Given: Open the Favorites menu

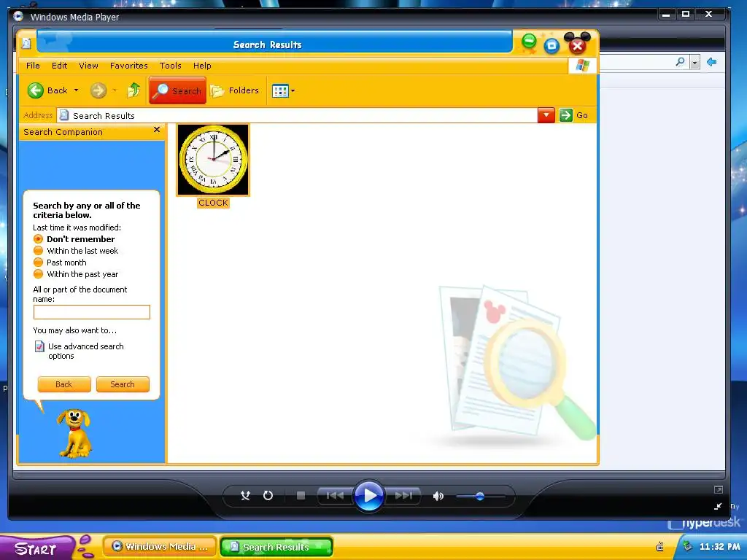Looking at the screenshot, I should (128, 66).
